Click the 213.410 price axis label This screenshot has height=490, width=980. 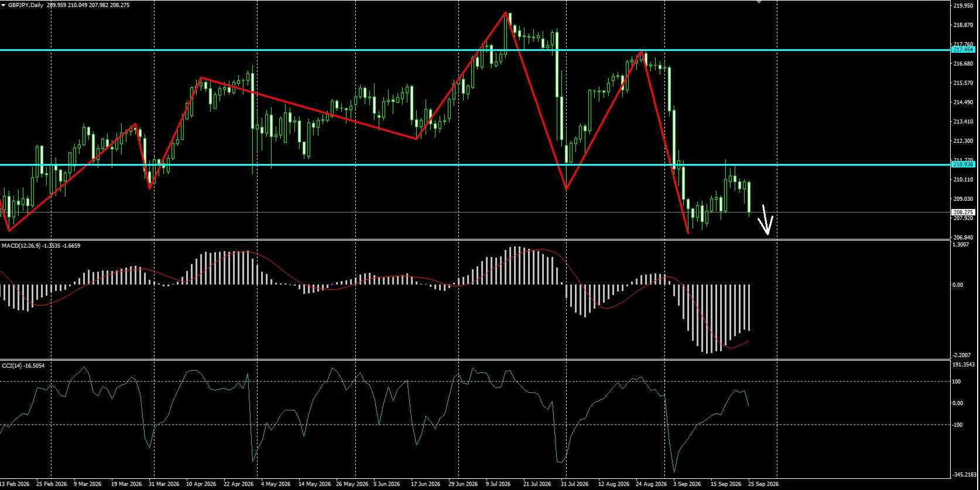pos(963,121)
